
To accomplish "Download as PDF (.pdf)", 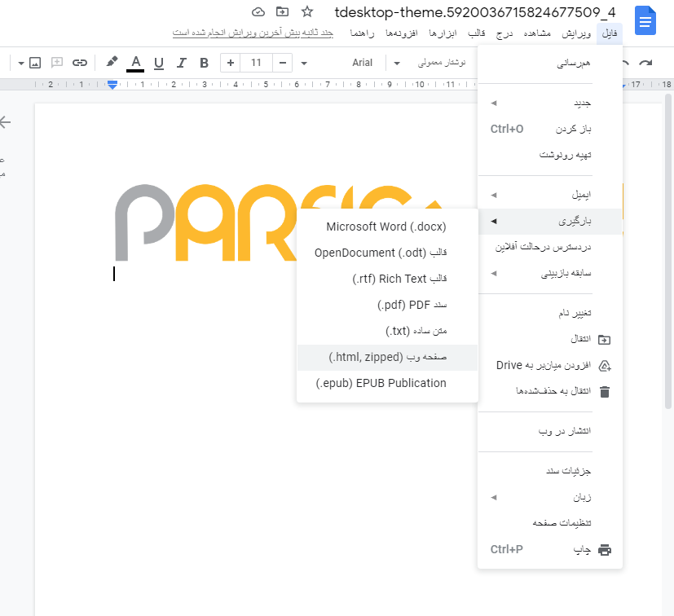I will [387, 306].
